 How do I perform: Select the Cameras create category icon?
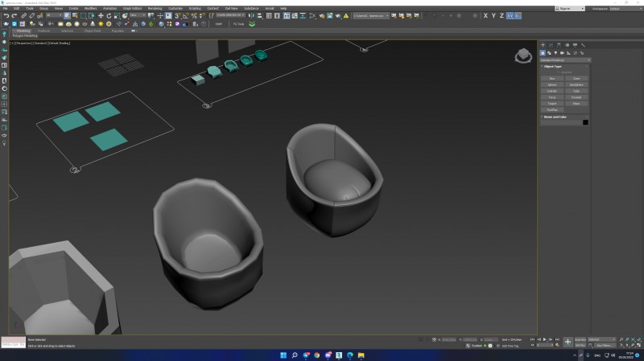point(562,53)
